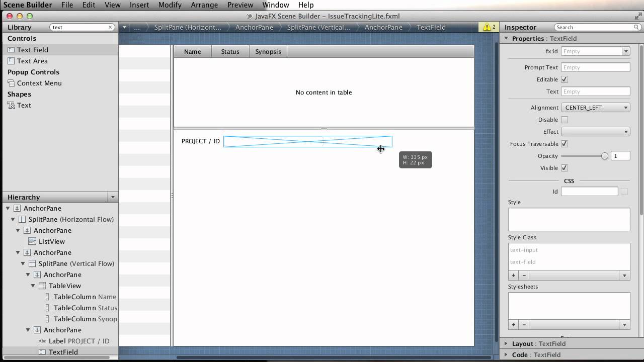Click the TextField icon in the Hierarchy
This screenshot has height=362, width=644.
coord(42,352)
